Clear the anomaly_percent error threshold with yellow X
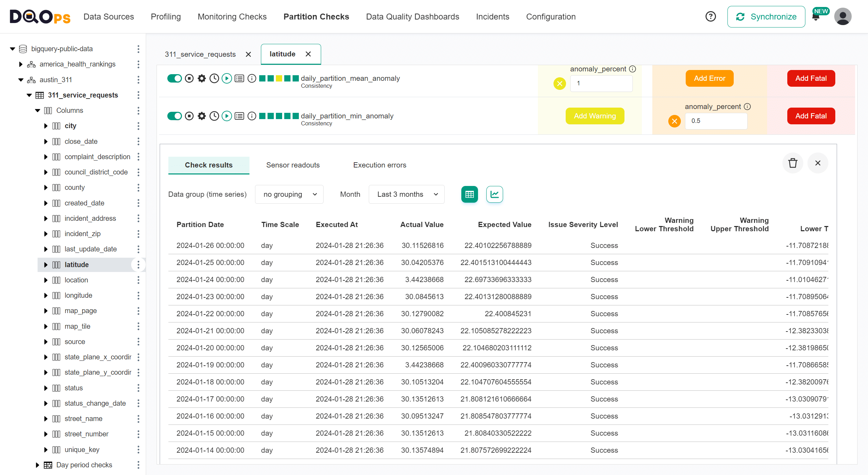Viewport: 868px width, 475px height. tap(559, 84)
